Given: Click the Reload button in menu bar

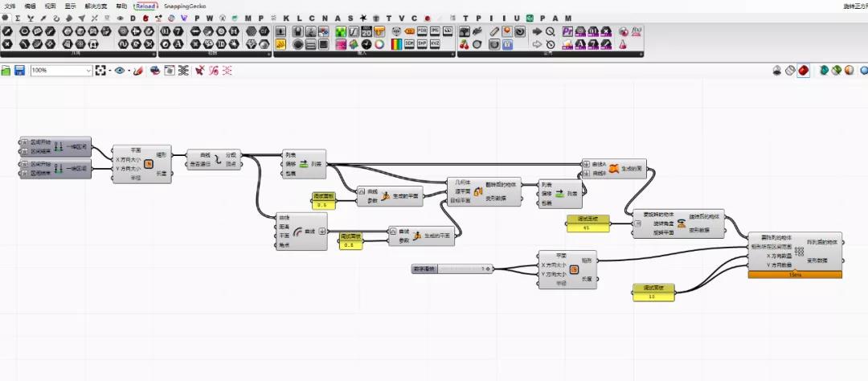Looking at the screenshot, I should click(x=145, y=6).
